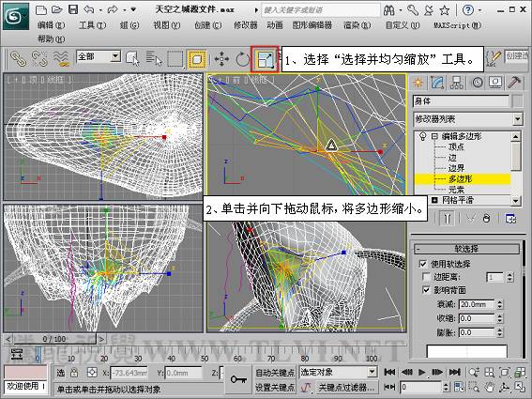Activate the Select Object arrow tool
The width and height of the screenshot is (532, 399).
pos(132,58)
